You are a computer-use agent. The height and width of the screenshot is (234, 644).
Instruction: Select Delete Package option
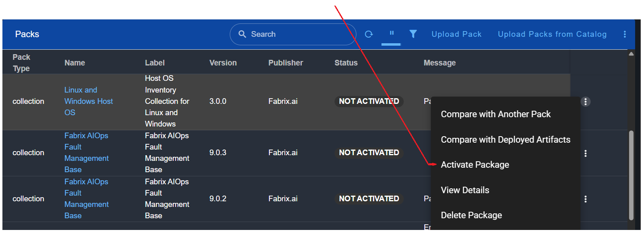tap(471, 215)
